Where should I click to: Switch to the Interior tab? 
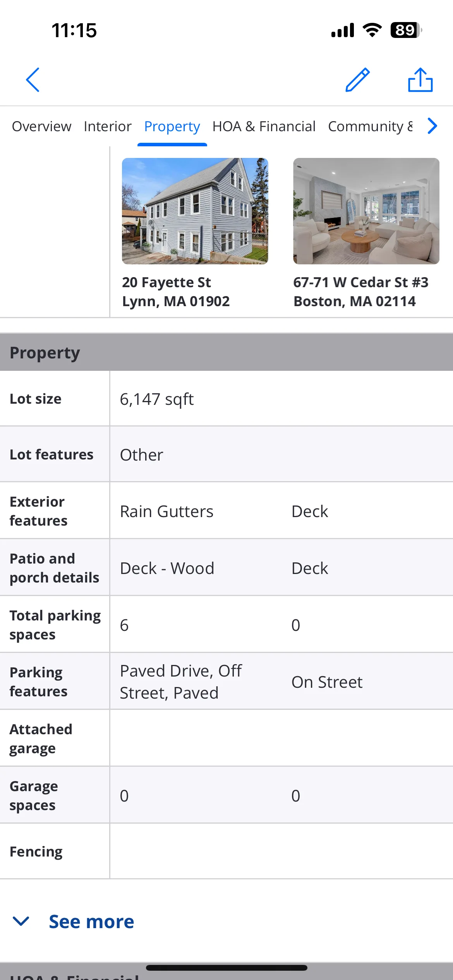click(108, 127)
